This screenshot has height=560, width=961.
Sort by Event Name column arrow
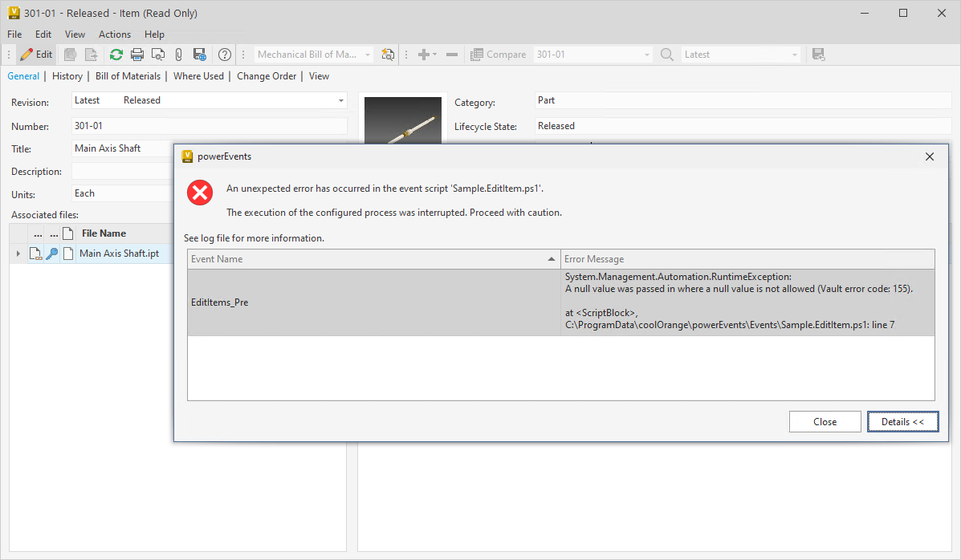[x=551, y=259]
